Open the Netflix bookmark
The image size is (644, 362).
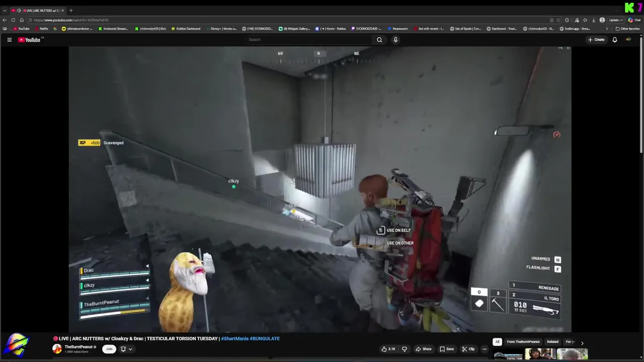41,29
